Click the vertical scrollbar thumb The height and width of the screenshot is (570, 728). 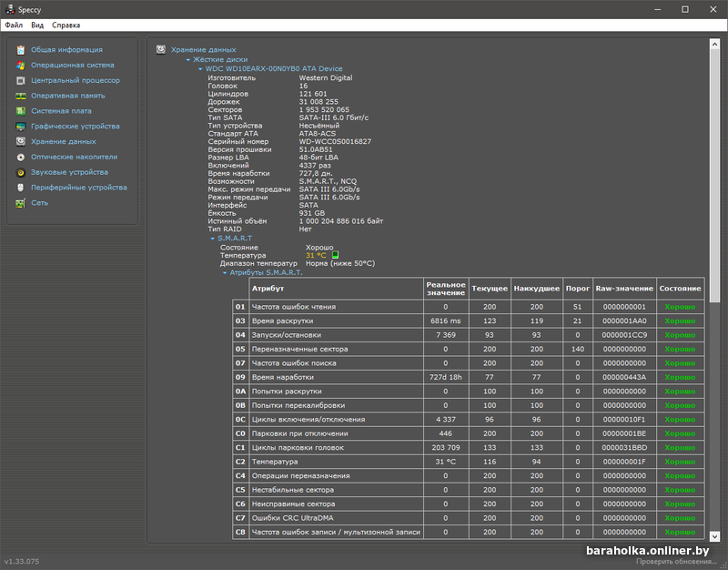pos(714,176)
